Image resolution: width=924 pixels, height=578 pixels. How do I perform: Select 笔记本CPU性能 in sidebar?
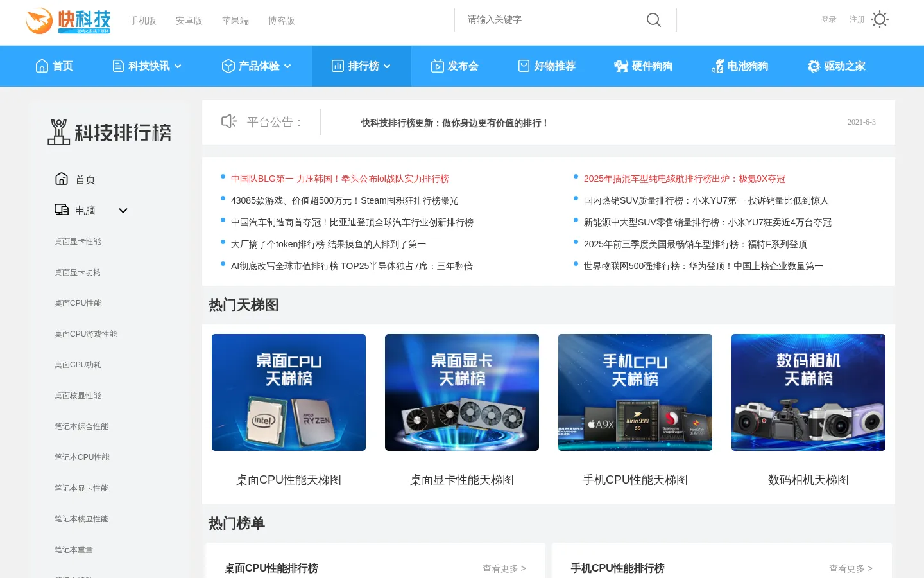coord(82,457)
